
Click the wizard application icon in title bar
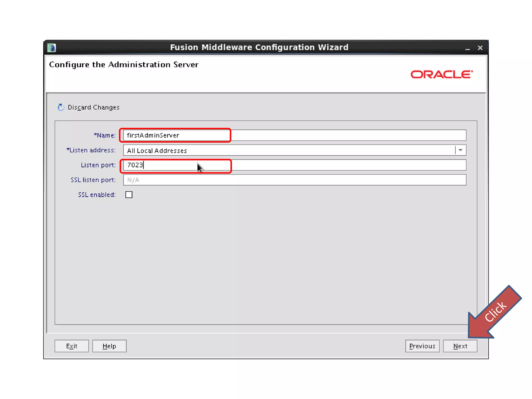pyautogui.click(x=51, y=48)
